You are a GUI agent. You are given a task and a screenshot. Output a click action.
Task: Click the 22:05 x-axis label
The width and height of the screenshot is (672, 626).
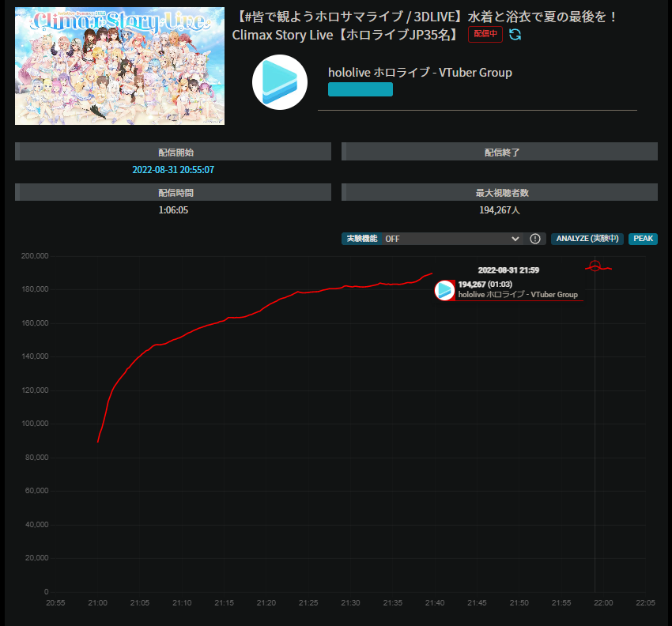pyautogui.click(x=645, y=603)
